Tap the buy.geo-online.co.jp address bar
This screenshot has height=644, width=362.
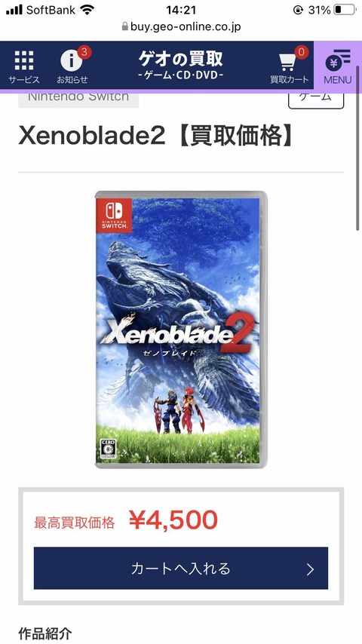click(x=181, y=27)
